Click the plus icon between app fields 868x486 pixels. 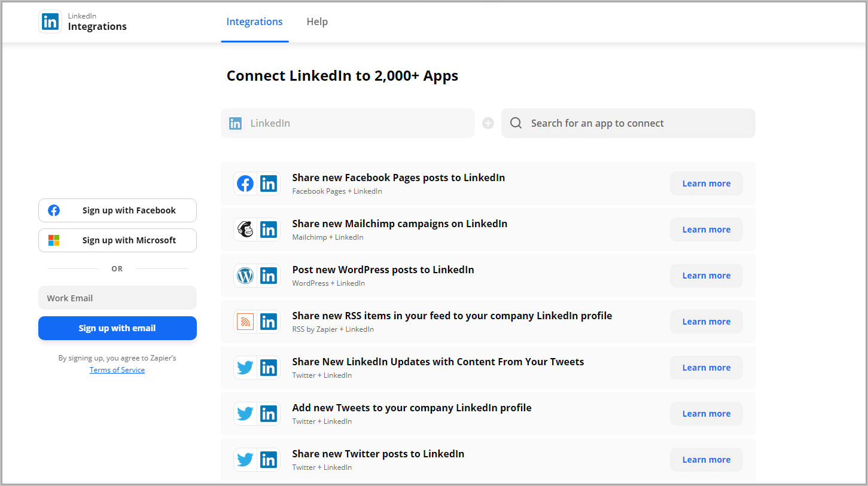(x=488, y=123)
